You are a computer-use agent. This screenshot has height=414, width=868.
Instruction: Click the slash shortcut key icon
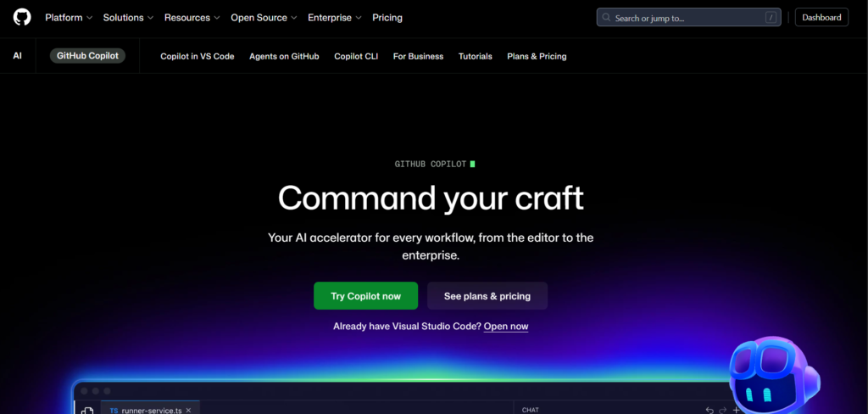point(771,18)
